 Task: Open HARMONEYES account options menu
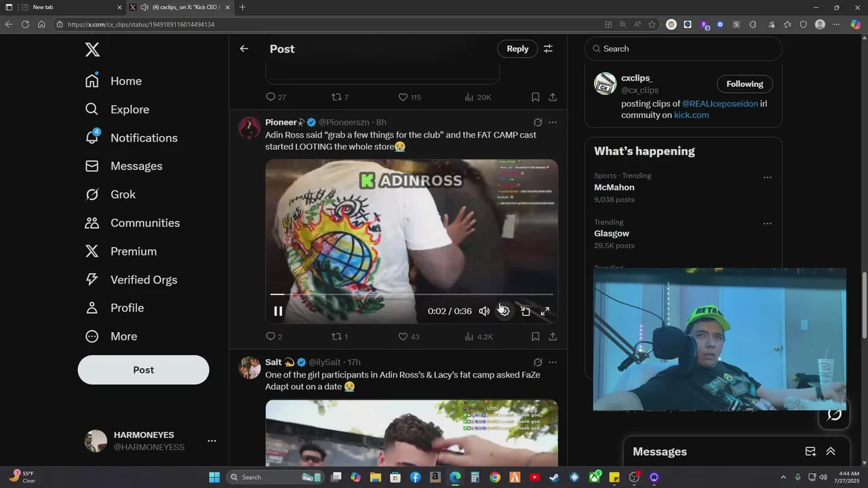point(212,441)
